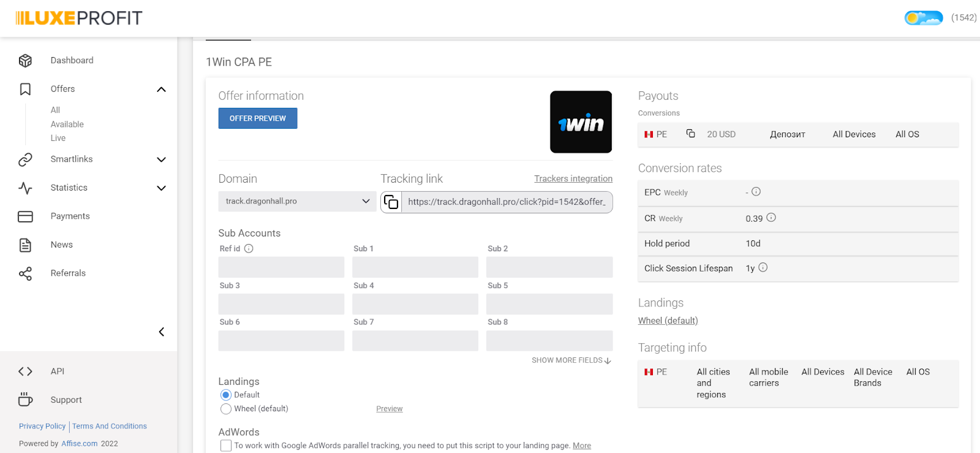The height and width of the screenshot is (453, 980).
Task: Click the Referrals share icon
Action: click(x=25, y=273)
